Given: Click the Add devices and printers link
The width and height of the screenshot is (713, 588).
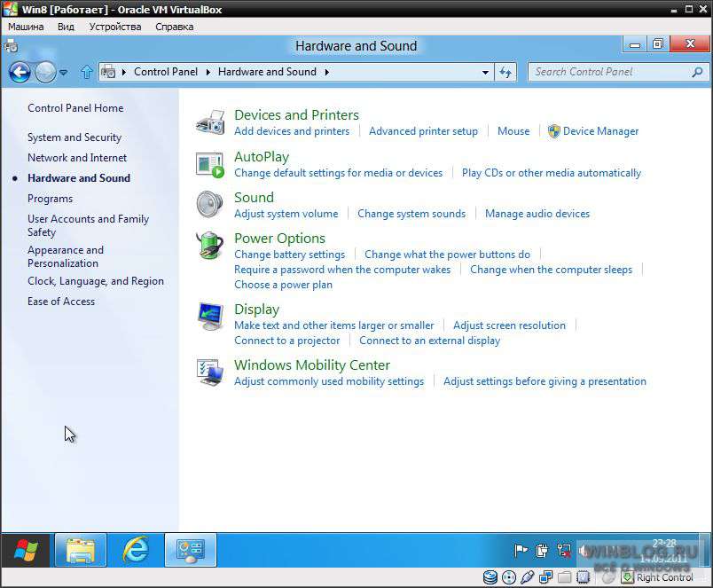Looking at the screenshot, I should pyautogui.click(x=292, y=131).
